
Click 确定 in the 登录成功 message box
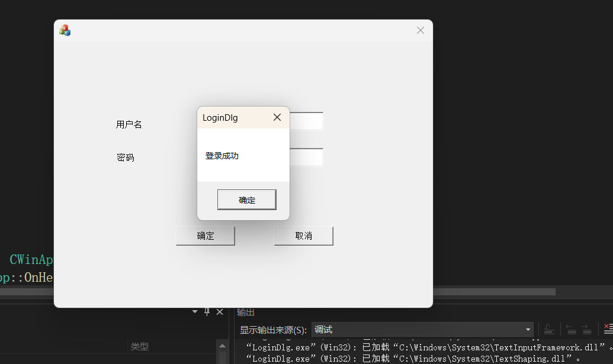pyautogui.click(x=247, y=199)
